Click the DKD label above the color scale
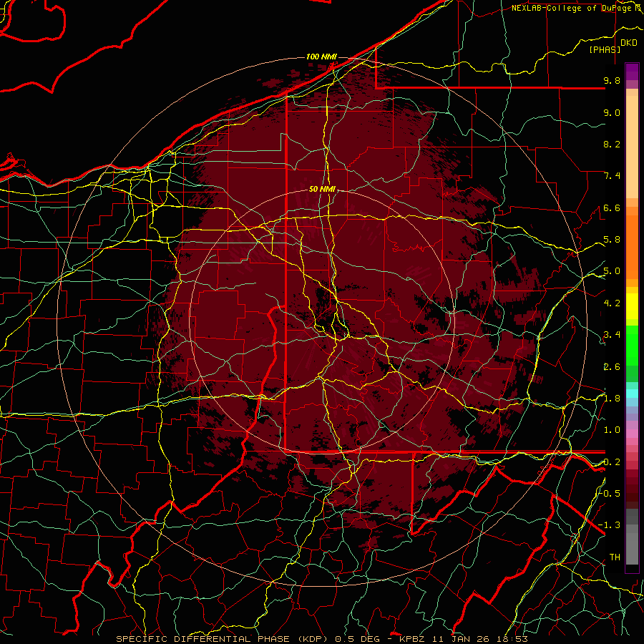The height and width of the screenshot is (644, 644). click(629, 43)
